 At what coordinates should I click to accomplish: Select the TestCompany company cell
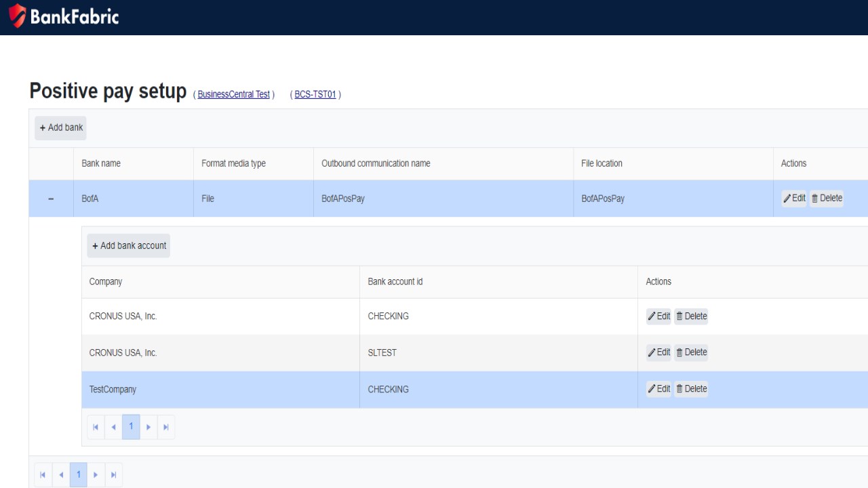tap(220, 389)
